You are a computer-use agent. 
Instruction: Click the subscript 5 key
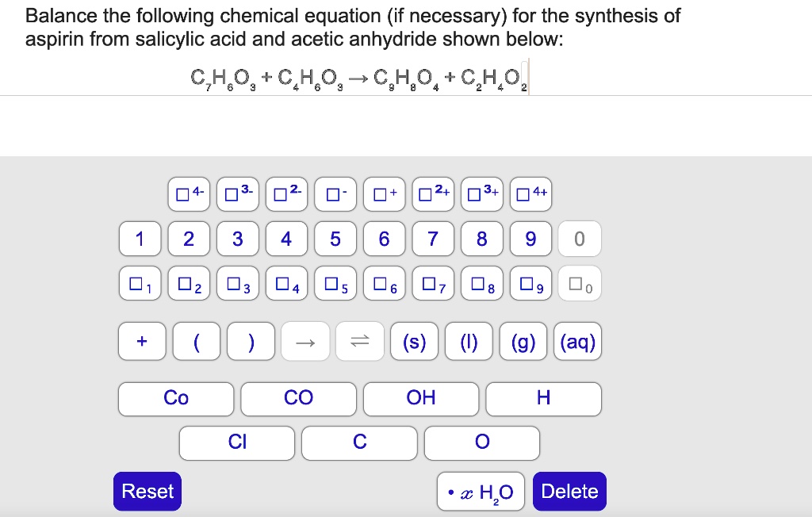click(335, 283)
